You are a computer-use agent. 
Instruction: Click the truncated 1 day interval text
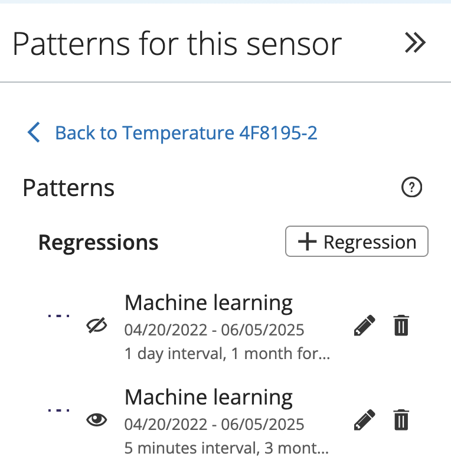click(x=227, y=353)
